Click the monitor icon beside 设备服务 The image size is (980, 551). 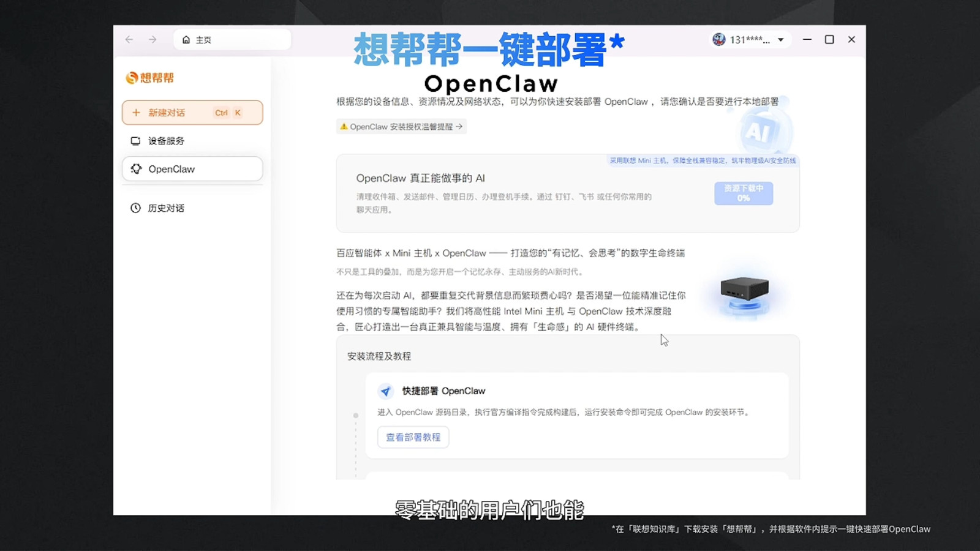pyautogui.click(x=135, y=141)
